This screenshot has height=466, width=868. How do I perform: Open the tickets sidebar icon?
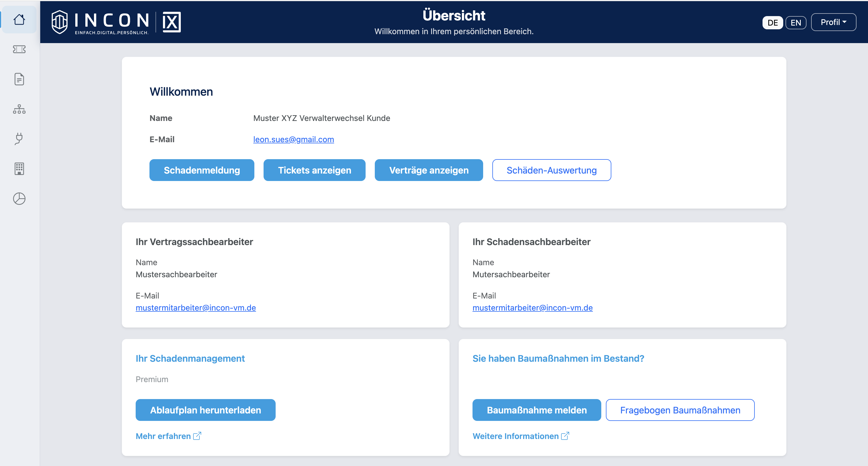[19, 49]
